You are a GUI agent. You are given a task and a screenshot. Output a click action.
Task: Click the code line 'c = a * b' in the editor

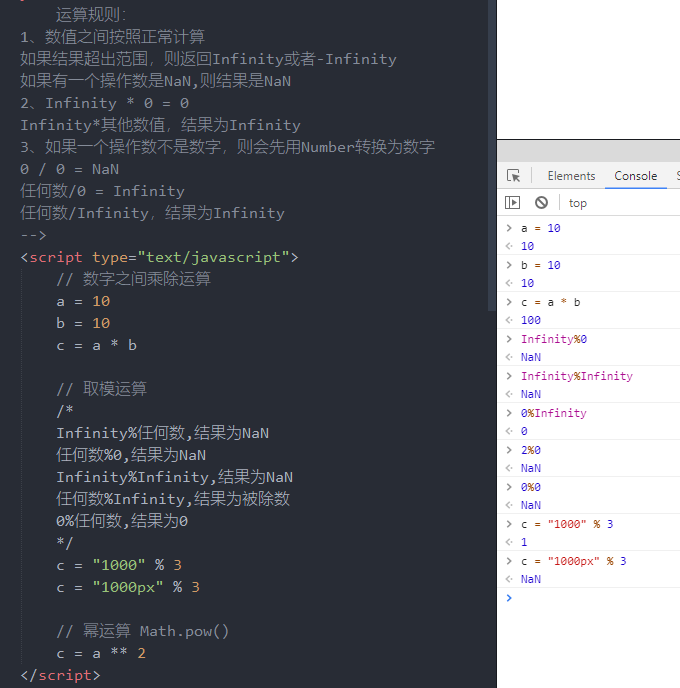[x=97, y=345]
